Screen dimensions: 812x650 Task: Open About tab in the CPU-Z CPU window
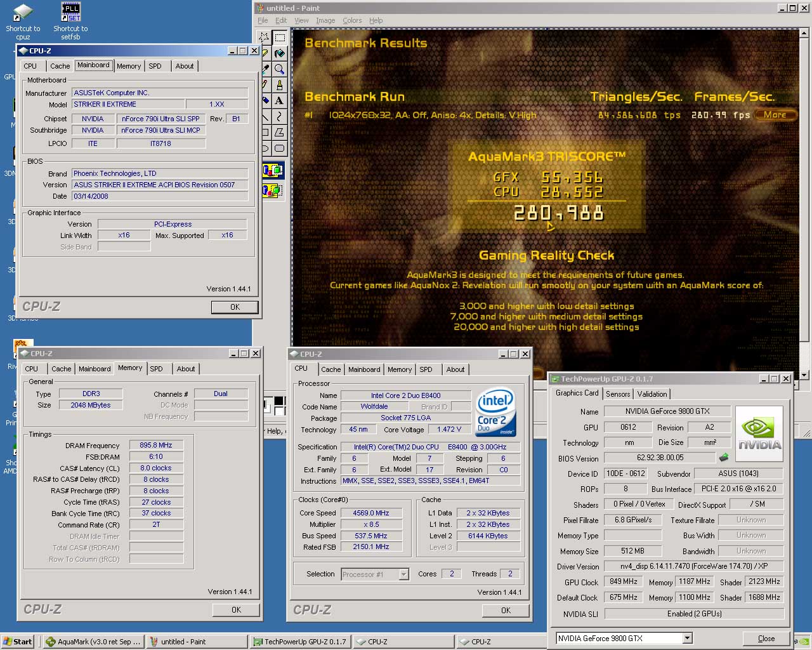[455, 369]
